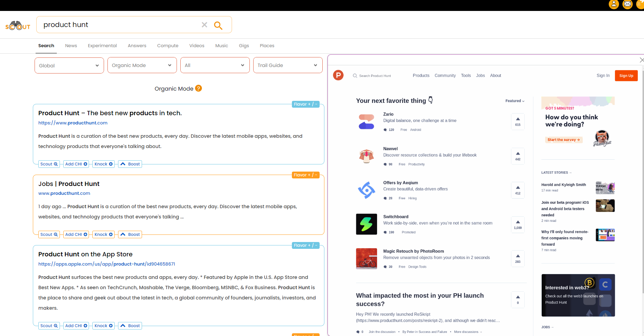Screen dimensions: 644x336
Task: Close the preview pane with X
Action: click(x=642, y=60)
